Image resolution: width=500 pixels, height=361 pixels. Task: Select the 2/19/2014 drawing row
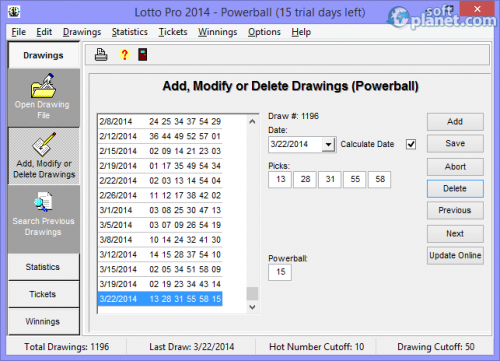(x=160, y=166)
